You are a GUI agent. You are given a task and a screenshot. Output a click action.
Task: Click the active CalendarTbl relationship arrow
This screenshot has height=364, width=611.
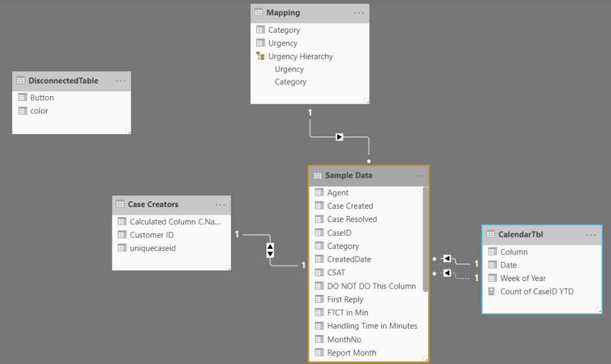point(446,258)
